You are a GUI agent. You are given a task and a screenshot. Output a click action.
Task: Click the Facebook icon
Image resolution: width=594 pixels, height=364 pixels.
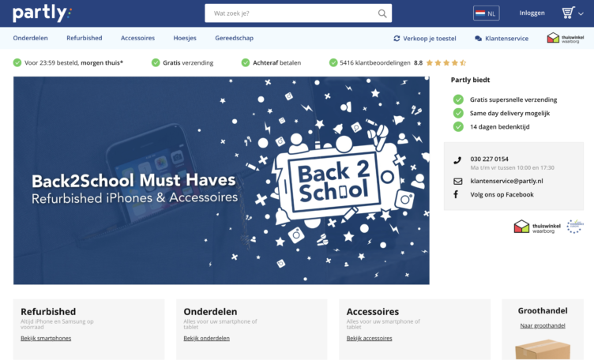click(x=456, y=194)
